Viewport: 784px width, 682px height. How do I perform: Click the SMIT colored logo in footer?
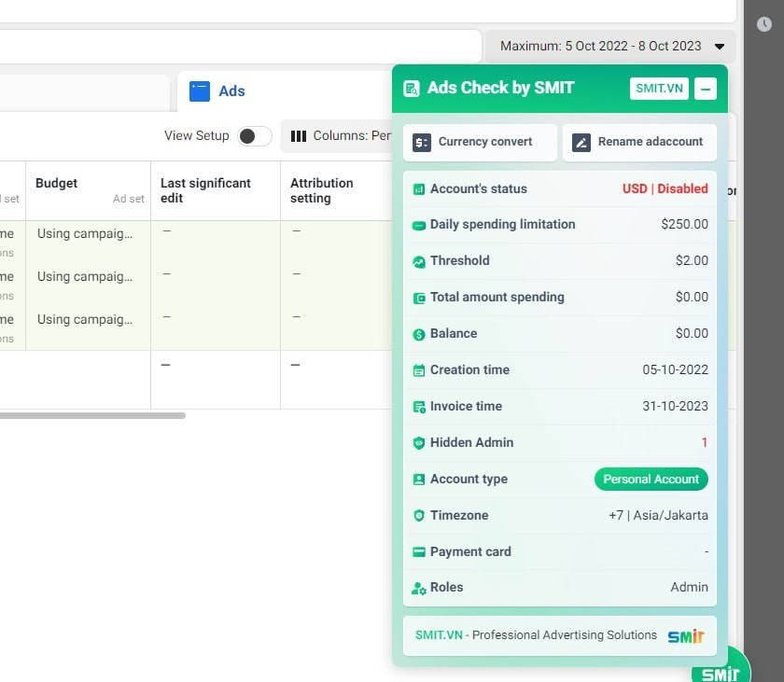(x=685, y=636)
